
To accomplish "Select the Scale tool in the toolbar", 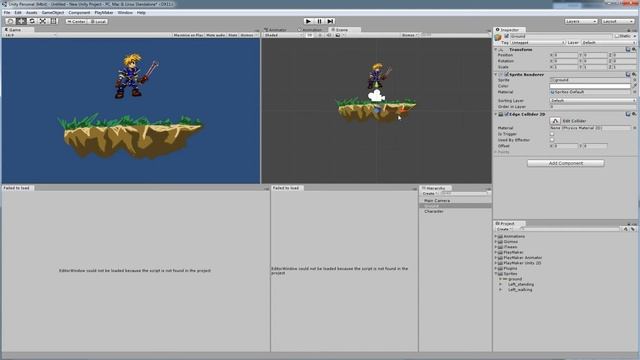I will (43, 21).
